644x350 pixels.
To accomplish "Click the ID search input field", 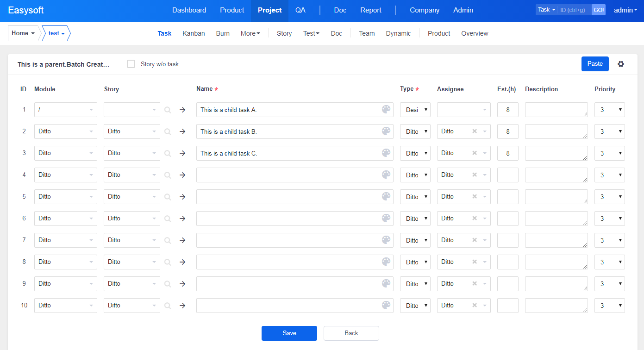I will [x=575, y=10].
